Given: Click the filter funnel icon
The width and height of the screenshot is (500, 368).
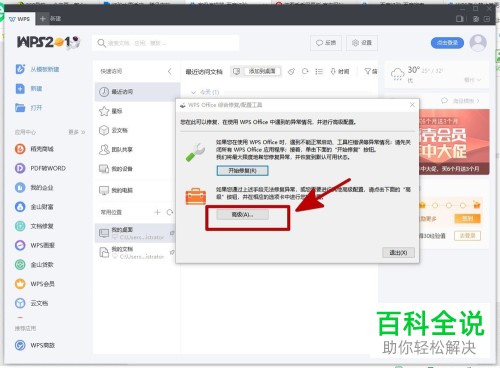Looking at the screenshot, I should [x=367, y=71].
